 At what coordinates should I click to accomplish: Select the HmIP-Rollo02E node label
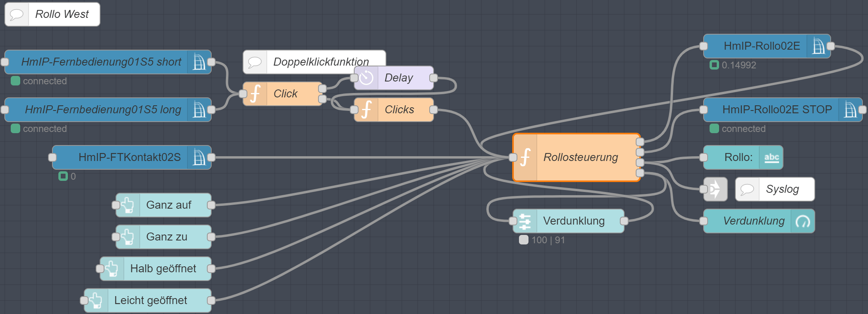coord(762,46)
